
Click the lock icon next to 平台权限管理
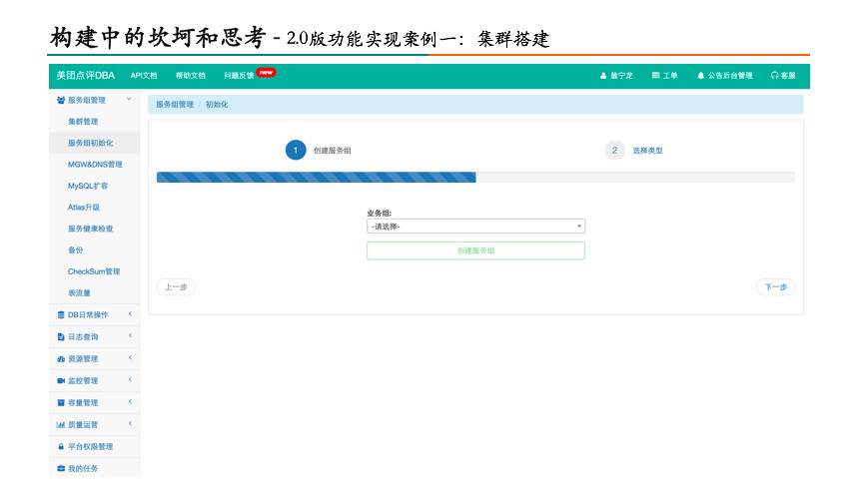click(x=61, y=446)
